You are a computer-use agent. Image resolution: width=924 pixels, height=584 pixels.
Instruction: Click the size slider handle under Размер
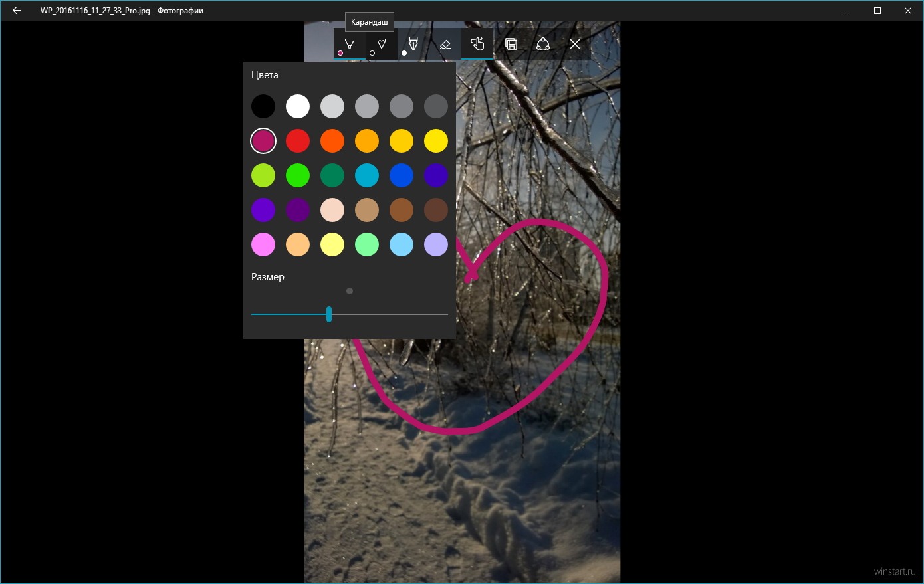pyautogui.click(x=329, y=314)
